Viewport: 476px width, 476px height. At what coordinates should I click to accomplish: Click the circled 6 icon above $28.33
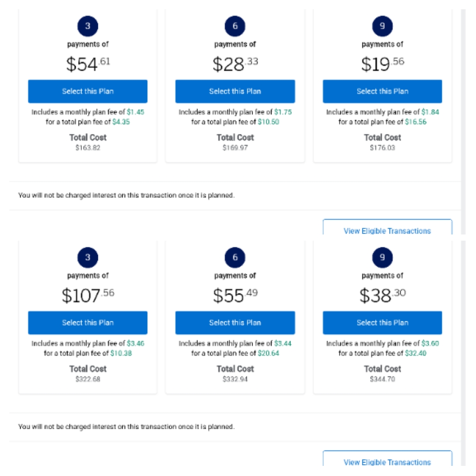click(x=235, y=26)
